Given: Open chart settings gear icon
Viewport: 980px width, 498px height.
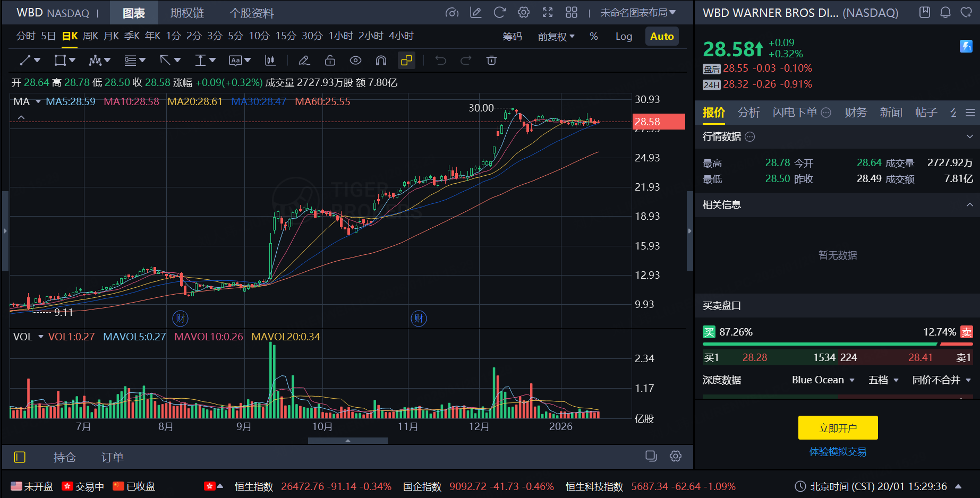Looking at the screenshot, I should [x=523, y=12].
